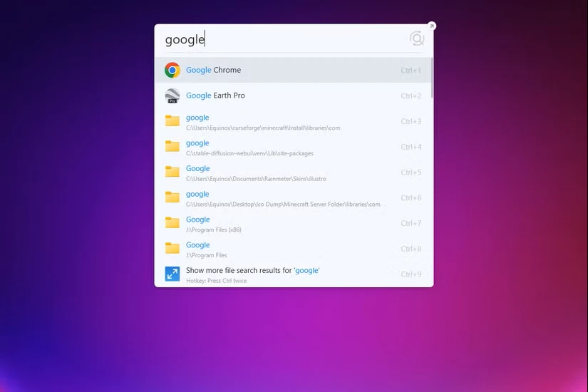Open the Google folder in J:\Program Files

tap(285, 249)
